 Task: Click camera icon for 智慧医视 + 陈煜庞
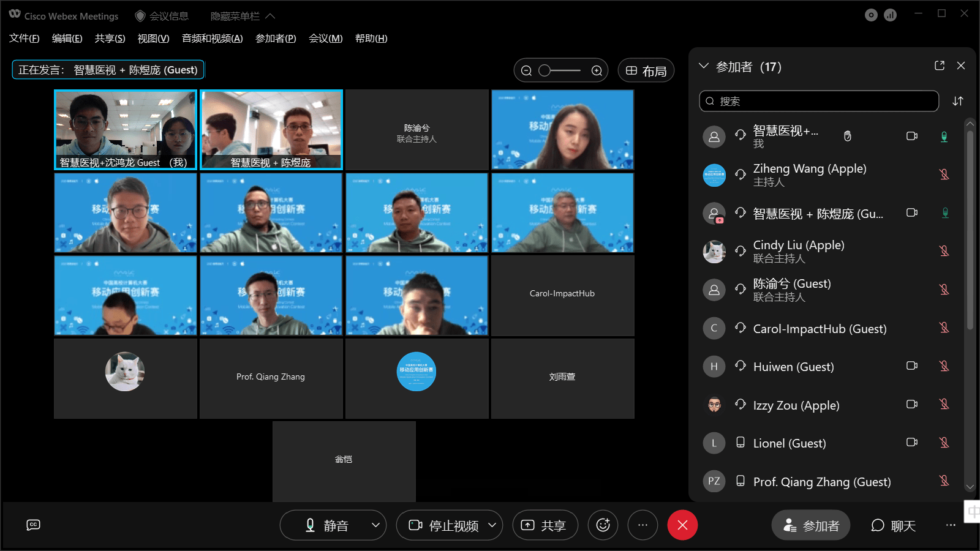912,212
